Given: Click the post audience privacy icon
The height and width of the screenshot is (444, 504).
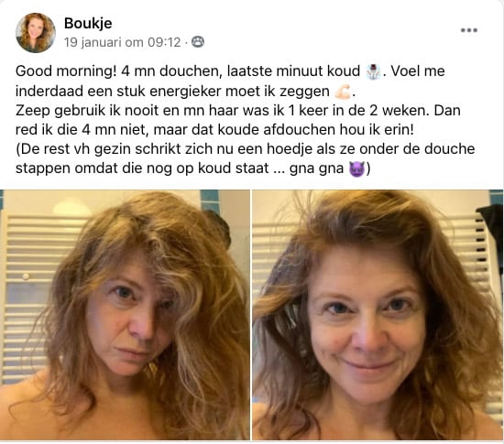Looking at the screenshot, I should tap(198, 42).
